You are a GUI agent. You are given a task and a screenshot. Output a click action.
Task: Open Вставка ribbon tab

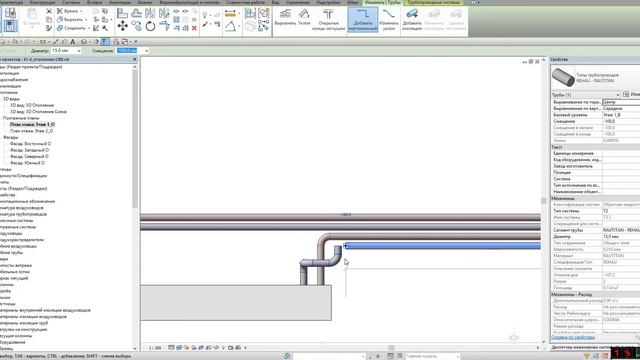94,2
